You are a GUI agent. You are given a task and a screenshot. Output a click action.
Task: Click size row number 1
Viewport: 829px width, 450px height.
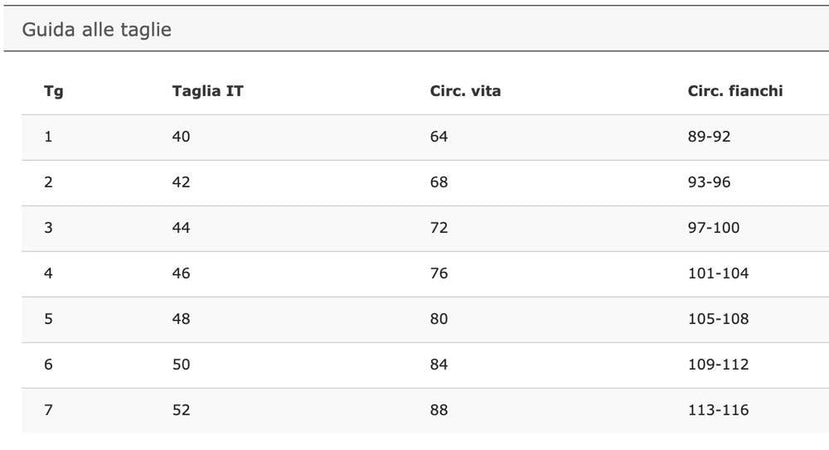coord(48,136)
